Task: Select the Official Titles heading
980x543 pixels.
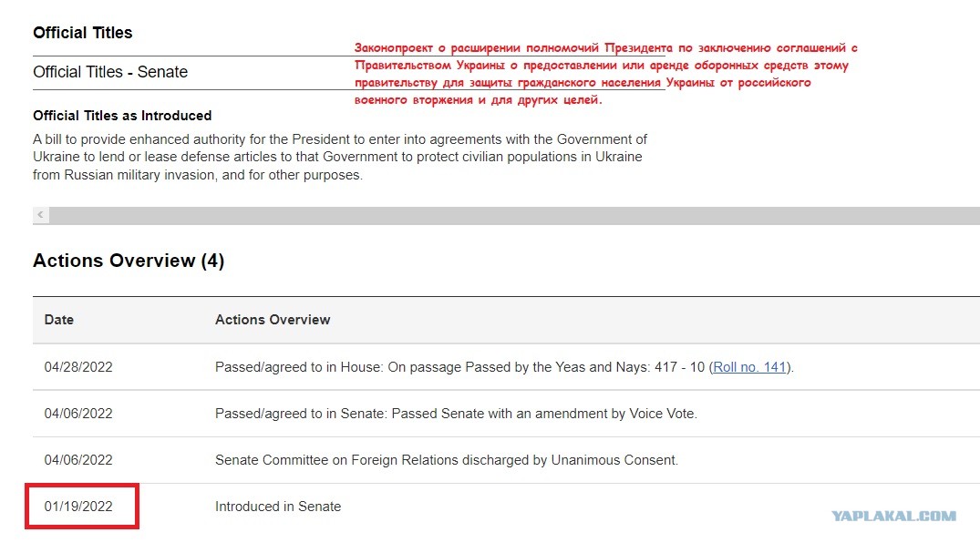Action: (82, 33)
